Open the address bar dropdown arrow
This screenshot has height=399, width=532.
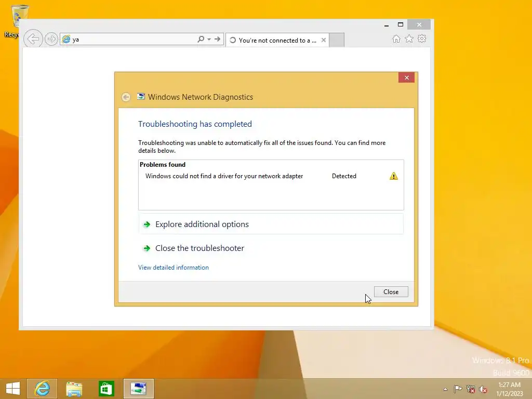point(209,39)
